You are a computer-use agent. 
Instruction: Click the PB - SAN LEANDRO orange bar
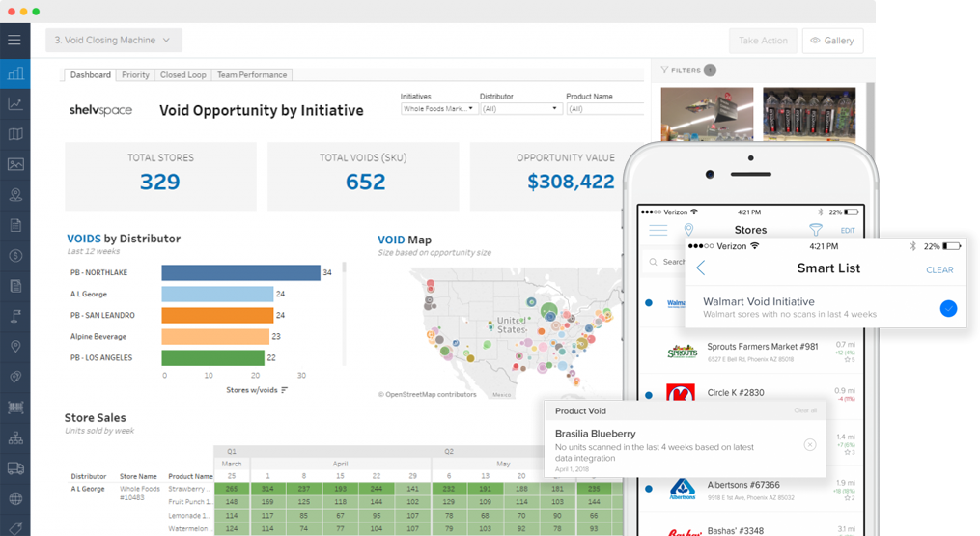point(217,315)
